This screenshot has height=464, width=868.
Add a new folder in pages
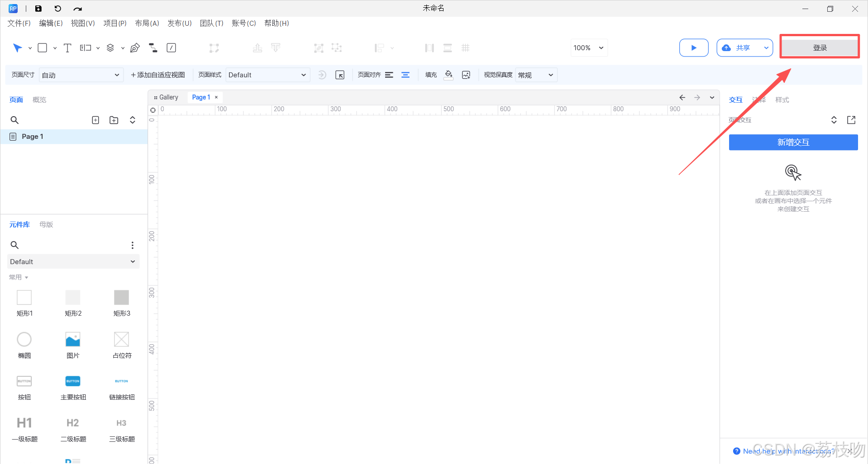coord(114,120)
